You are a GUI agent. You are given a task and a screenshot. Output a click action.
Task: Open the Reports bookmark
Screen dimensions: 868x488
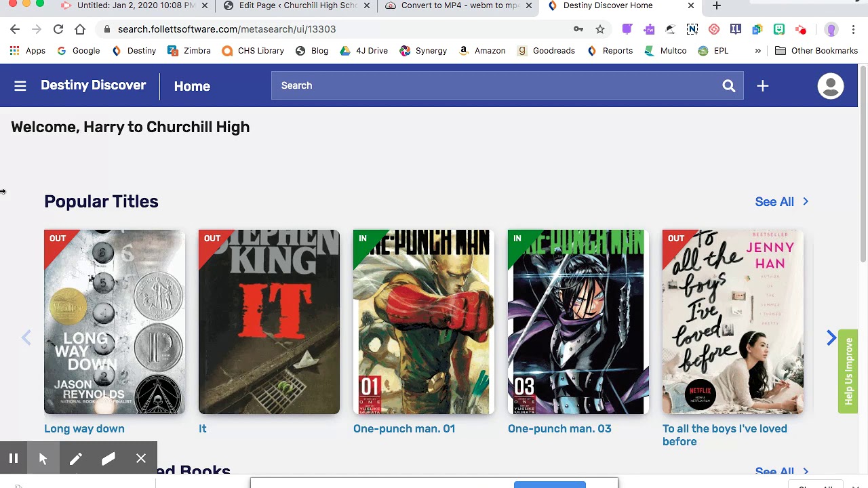point(610,51)
